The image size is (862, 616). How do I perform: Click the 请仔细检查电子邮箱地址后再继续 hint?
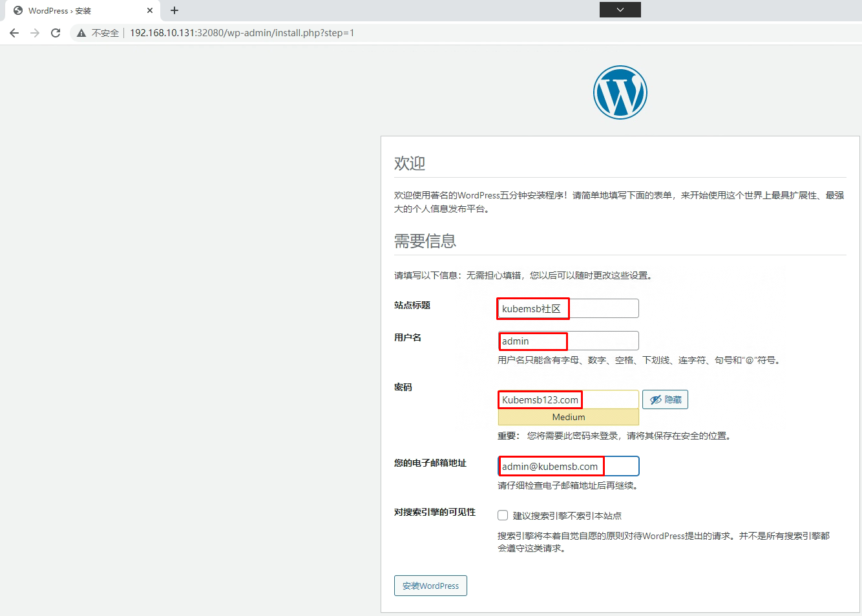click(569, 485)
